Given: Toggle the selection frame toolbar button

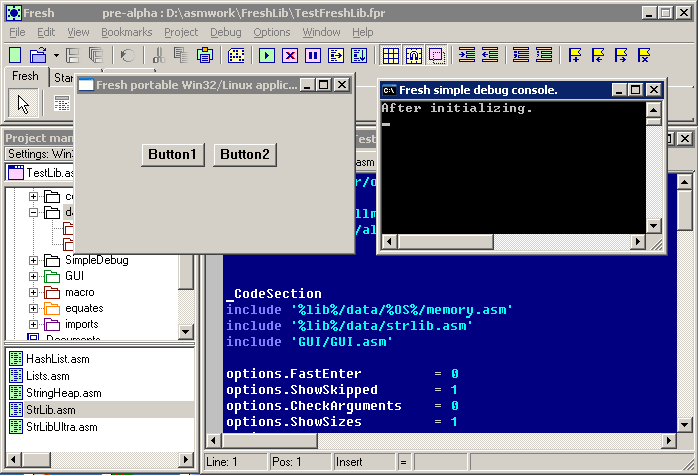Looking at the screenshot, I should pyautogui.click(x=437, y=56).
